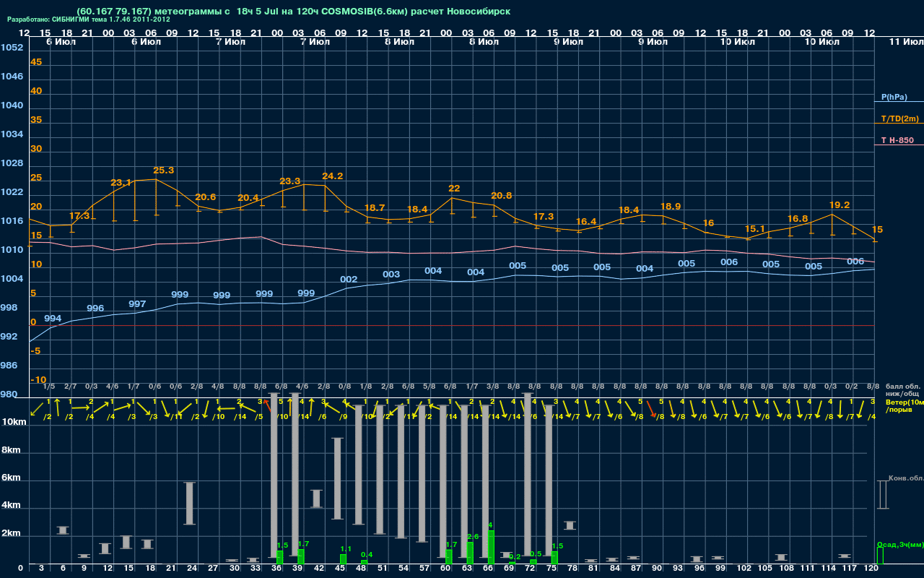
Task: Click the 1/5 cloud cover value
Action: click(x=49, y=387)
